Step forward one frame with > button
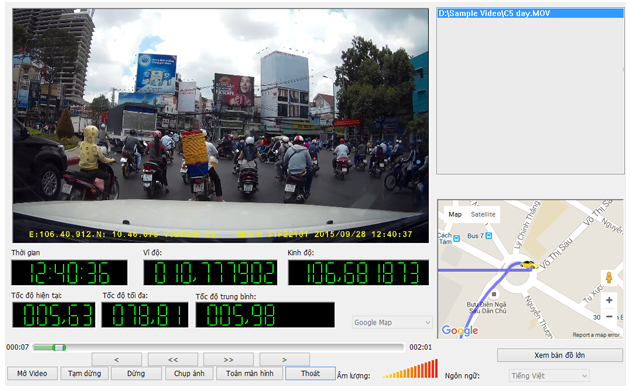The width and height of the screenshot is (630, 390). (x=284, y=359)
